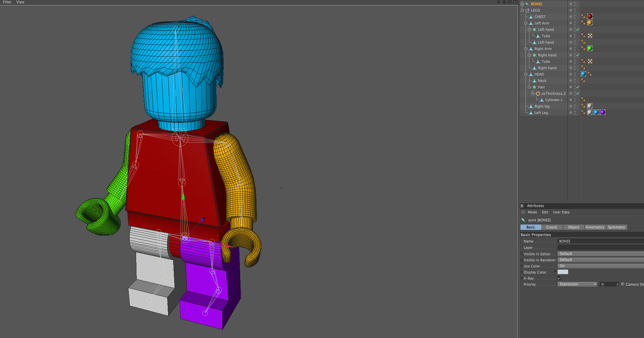The image size is (644, 338).
Task: Click the viewport pan (move camera) icon
Action: [x=498, y=2]
